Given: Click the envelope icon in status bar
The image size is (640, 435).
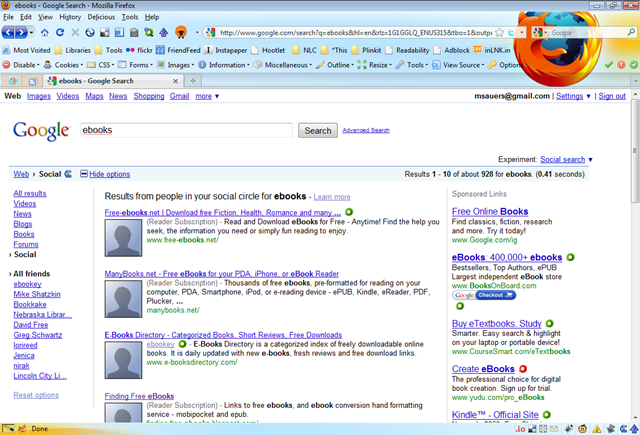Looking at the screenshot, I should click(x=554, y=428).
